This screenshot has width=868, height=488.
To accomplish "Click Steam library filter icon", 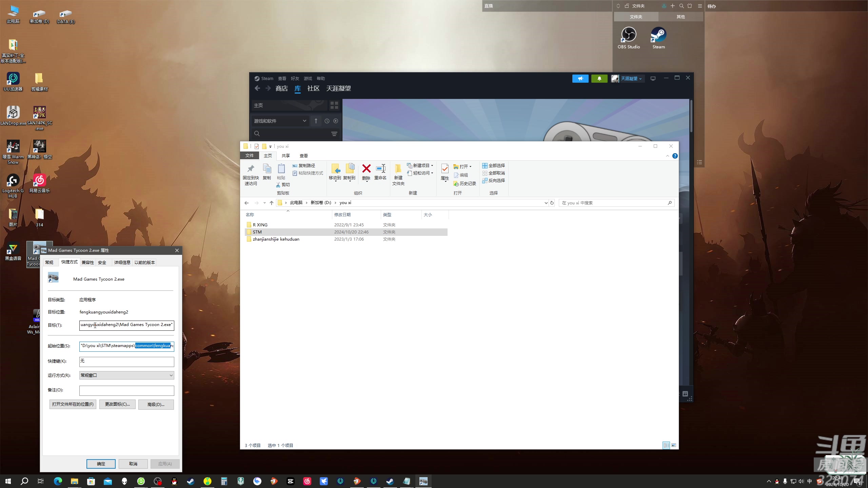I will pyautogui.click(x=334, y=134).
